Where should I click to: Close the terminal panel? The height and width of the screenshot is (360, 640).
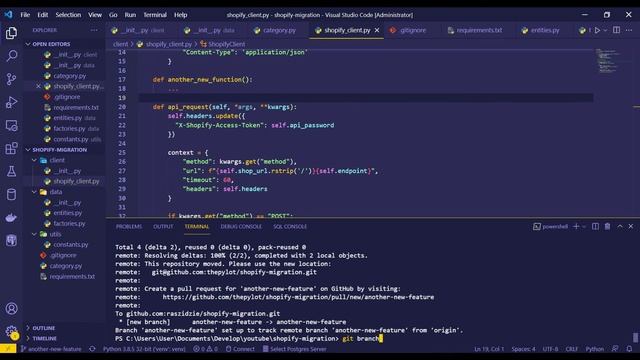click(631, 226)
